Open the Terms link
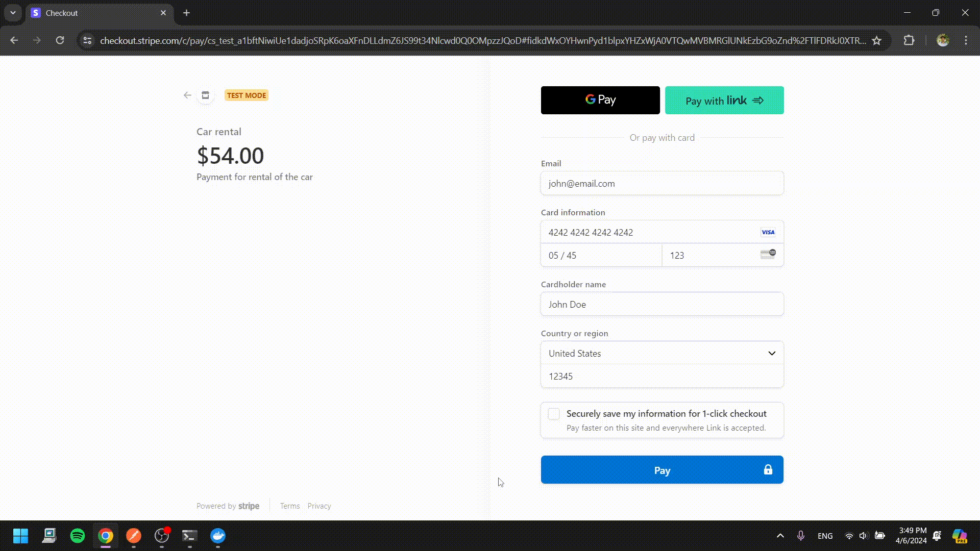980x551 pixels. (x=290, y=506)
